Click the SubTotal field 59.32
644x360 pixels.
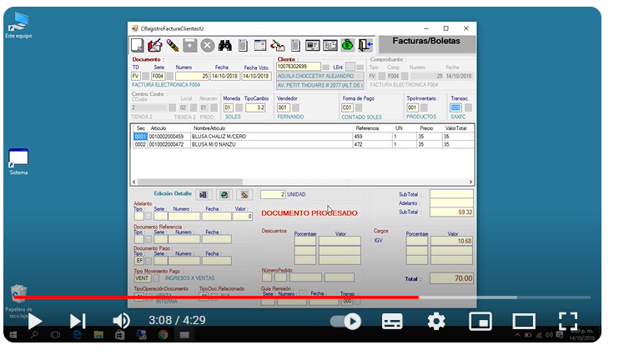tap(451, 212)
